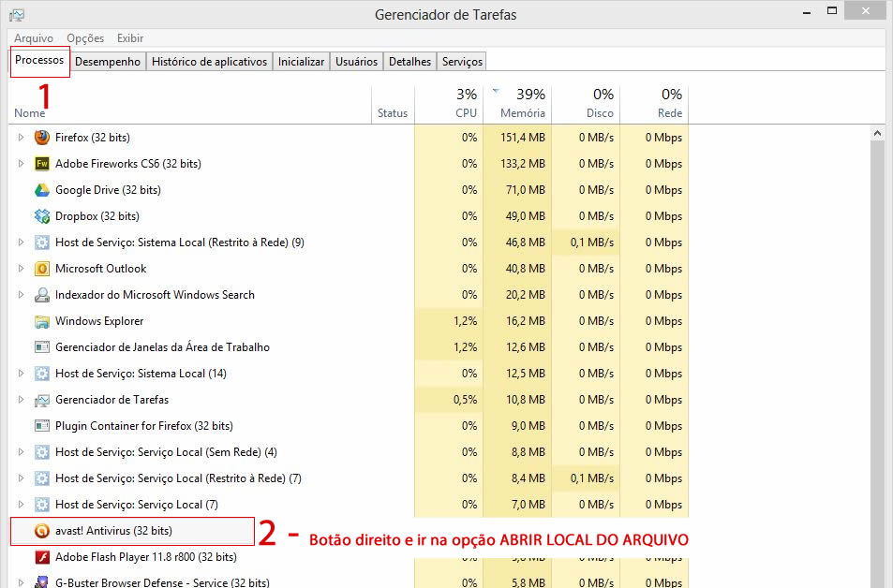Click the Microsoft Outlook icon
Viewport: 893px width, 588px height.
pyautogui.click(x=41, y=269)
